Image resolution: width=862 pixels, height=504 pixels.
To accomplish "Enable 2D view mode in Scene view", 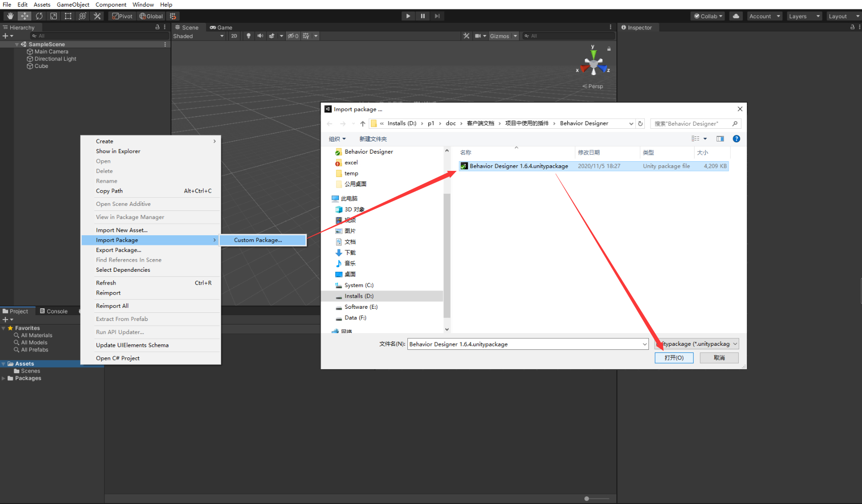I will click(x=234, y=35).
